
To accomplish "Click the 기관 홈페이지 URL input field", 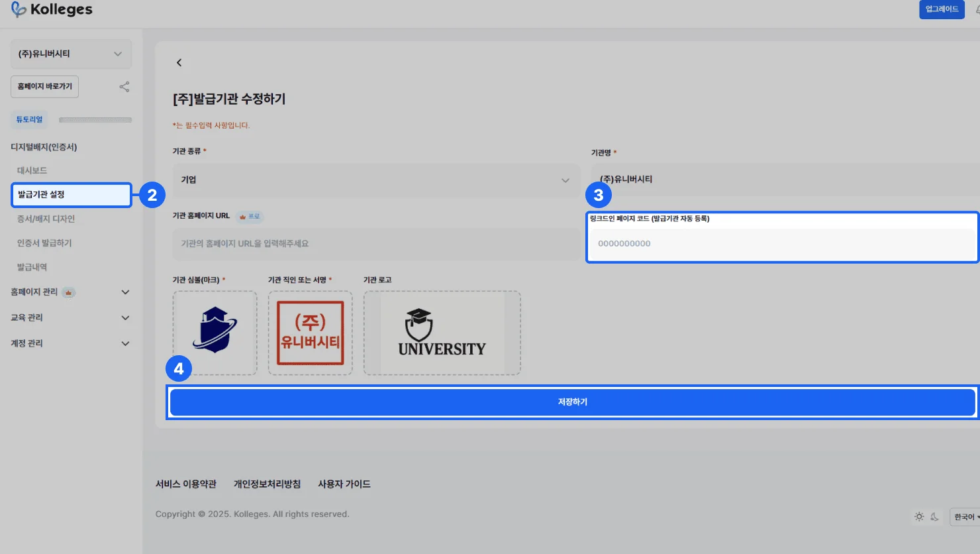I will (x=376, y=244).
